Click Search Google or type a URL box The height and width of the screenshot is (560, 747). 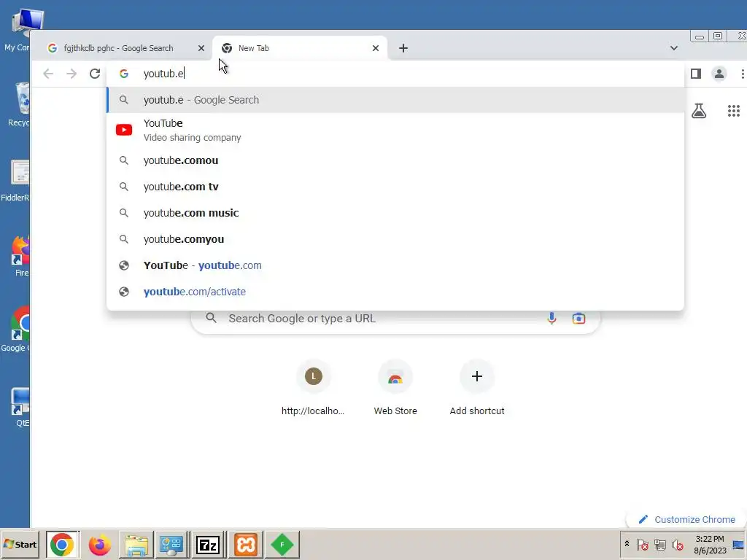tap(395, 318)
